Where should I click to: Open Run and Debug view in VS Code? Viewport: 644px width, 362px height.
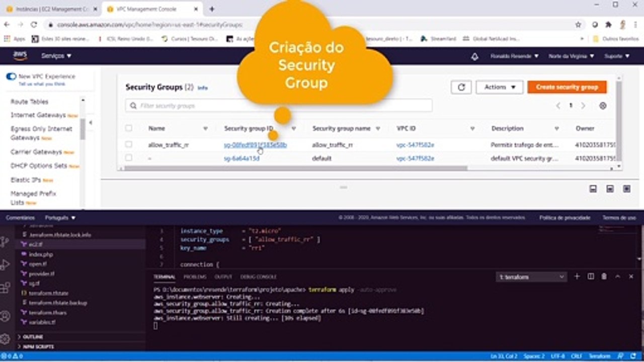point(5,264)
